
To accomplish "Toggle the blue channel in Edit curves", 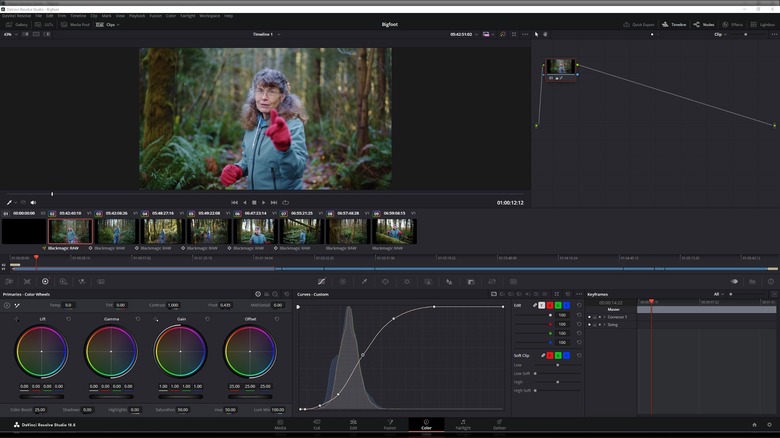I will [x=567, y=305].
